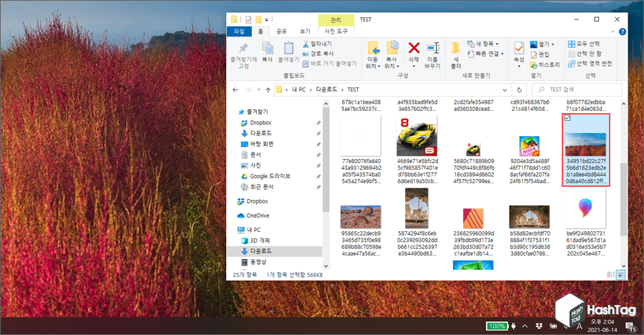Image resolution: width=644 pixels, height=335 pixels.
Task: Open the 파일 menu tab
Action: tap(239, 31)
